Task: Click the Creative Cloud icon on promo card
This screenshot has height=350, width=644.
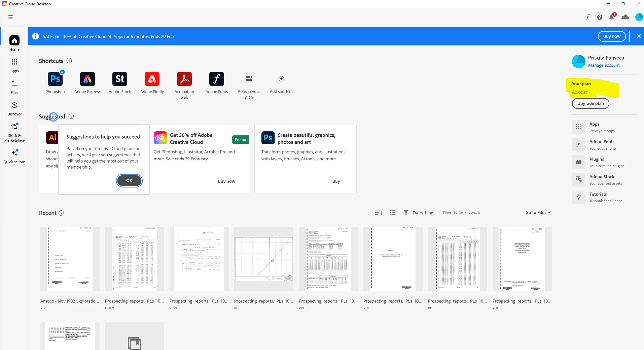Action: 160,138
